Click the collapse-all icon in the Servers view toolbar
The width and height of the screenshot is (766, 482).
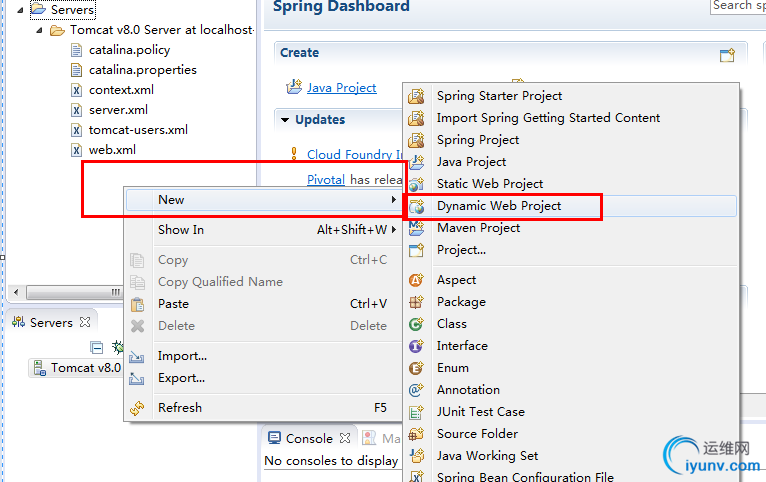[97, 347]
